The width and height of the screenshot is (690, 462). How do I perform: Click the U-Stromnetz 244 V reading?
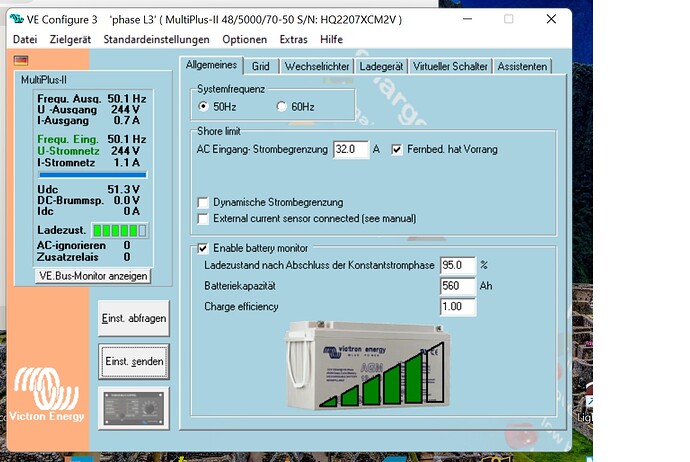point(88,151)
